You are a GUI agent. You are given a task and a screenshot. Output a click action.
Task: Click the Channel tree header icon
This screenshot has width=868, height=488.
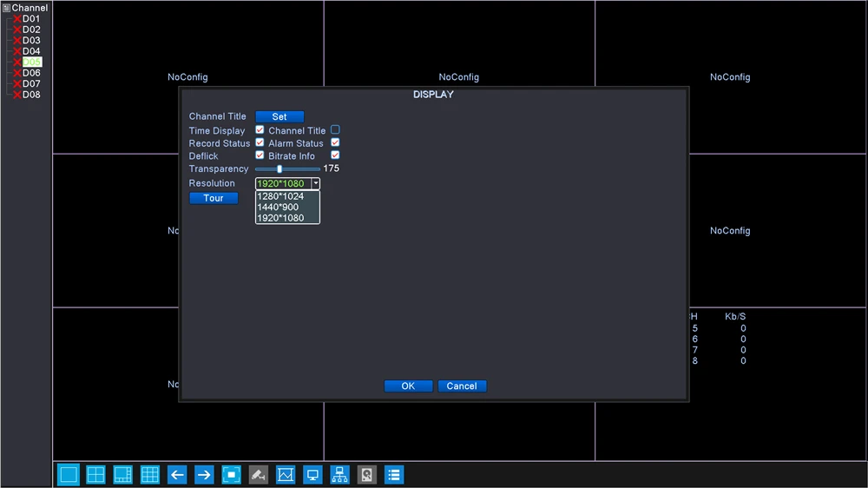pyautogui.click(x=7, y=8)
